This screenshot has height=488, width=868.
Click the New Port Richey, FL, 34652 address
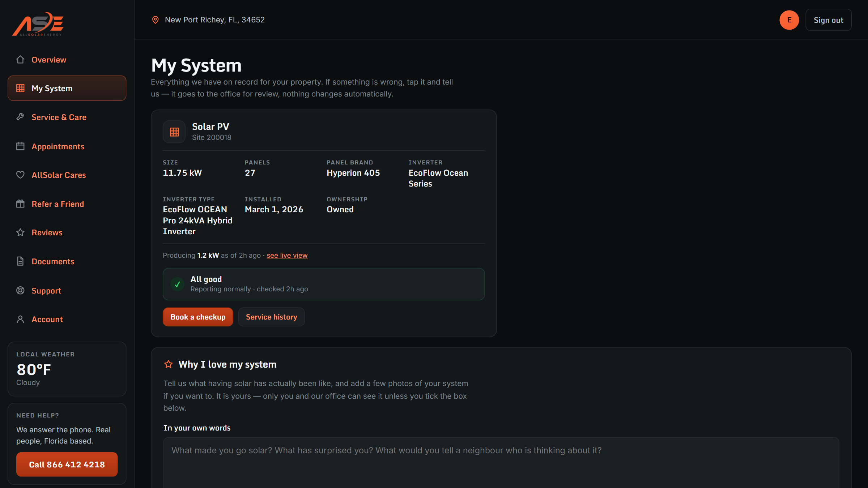coord(215,20)
